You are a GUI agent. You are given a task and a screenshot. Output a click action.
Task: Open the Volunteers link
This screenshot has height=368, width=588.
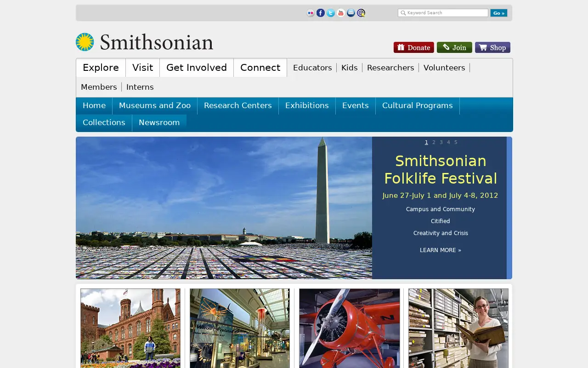[x=444, y=68]
